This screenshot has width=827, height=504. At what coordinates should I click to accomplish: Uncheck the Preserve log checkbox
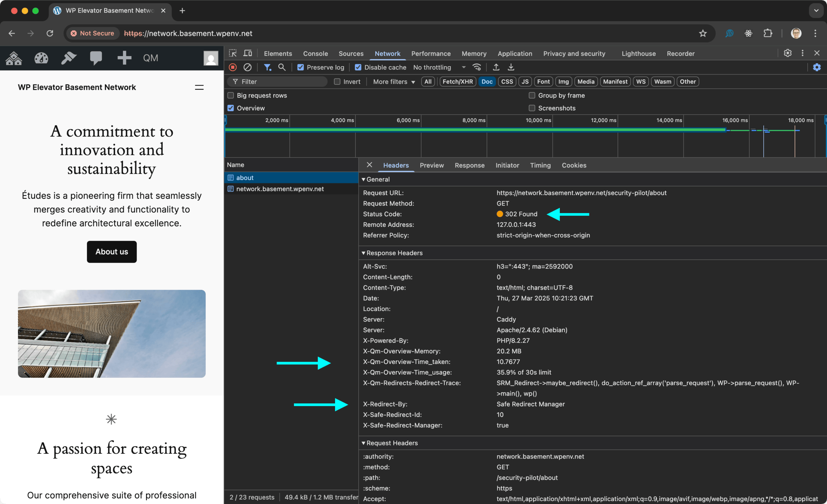[301, 67]
